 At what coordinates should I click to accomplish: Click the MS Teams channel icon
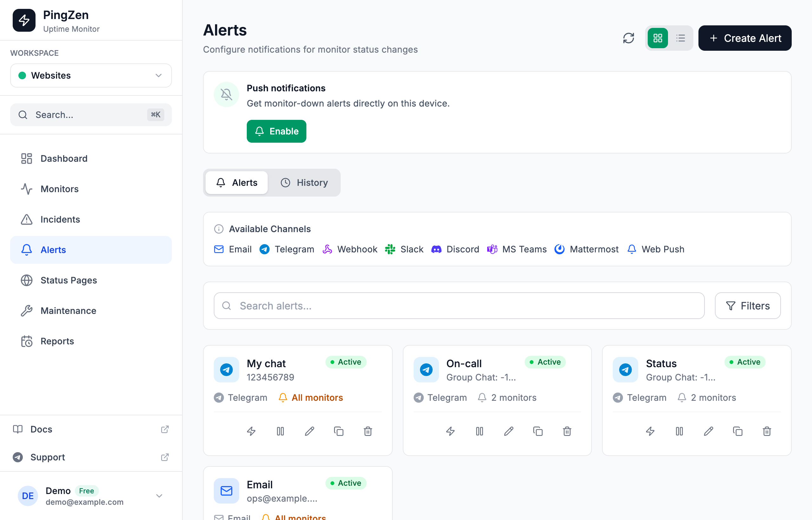[492, 249]
